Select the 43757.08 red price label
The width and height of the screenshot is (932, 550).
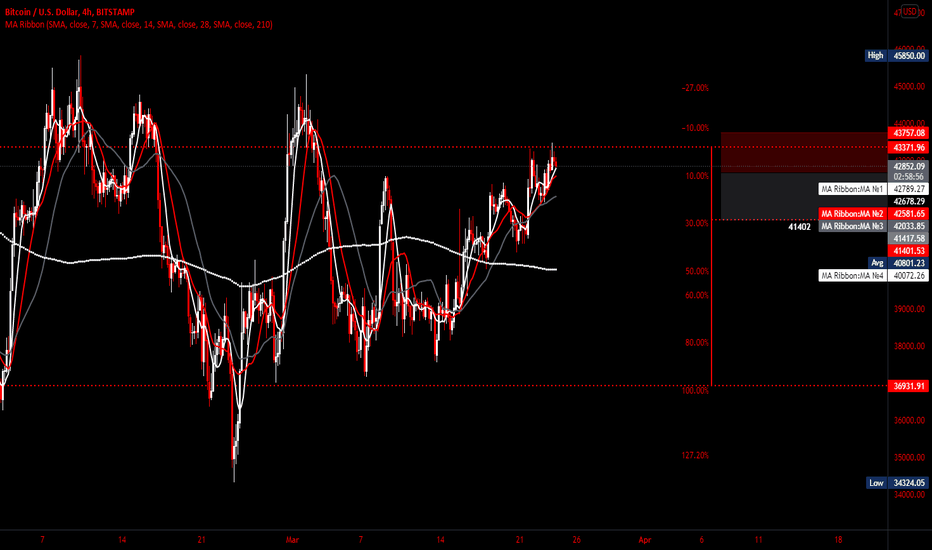click(x=908, y=133)
